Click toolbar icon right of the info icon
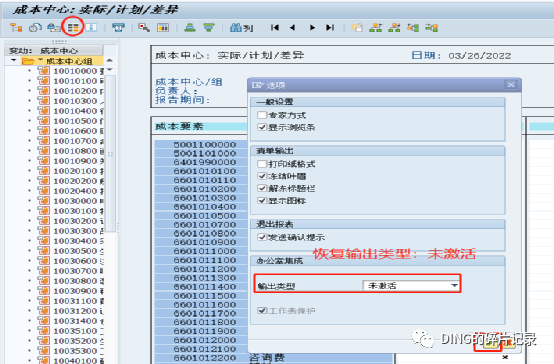 pyautogui.click(x=118, y=28)
